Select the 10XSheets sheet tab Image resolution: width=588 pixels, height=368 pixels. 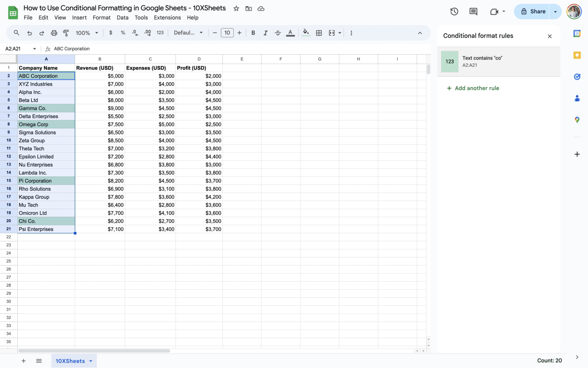70,361
